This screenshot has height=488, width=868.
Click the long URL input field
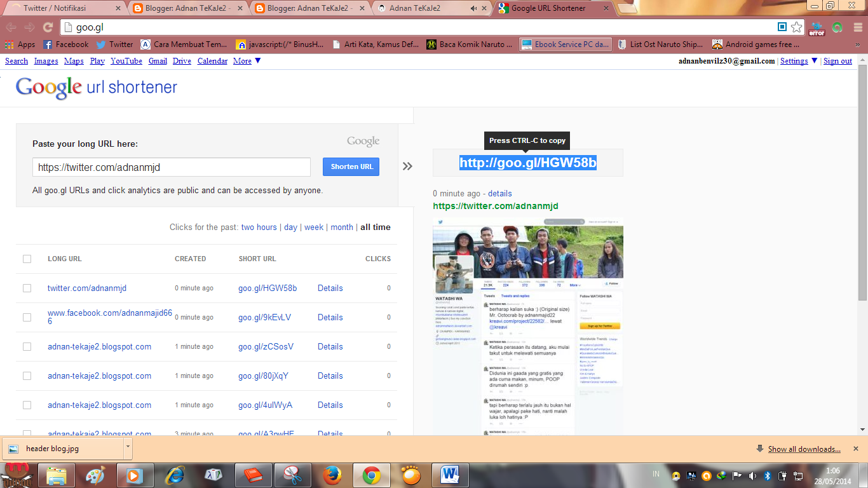pyautogui.click(x=172, y=167)
